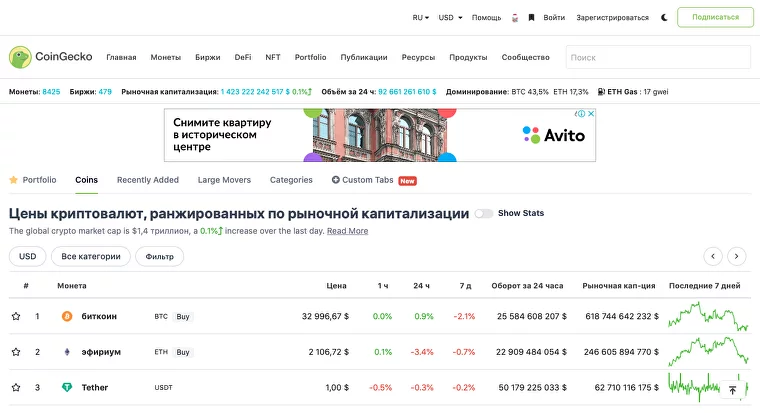The image size is (760, 413).
Task: Click the CoinGecko gecko logo
Action: [20, 57]
